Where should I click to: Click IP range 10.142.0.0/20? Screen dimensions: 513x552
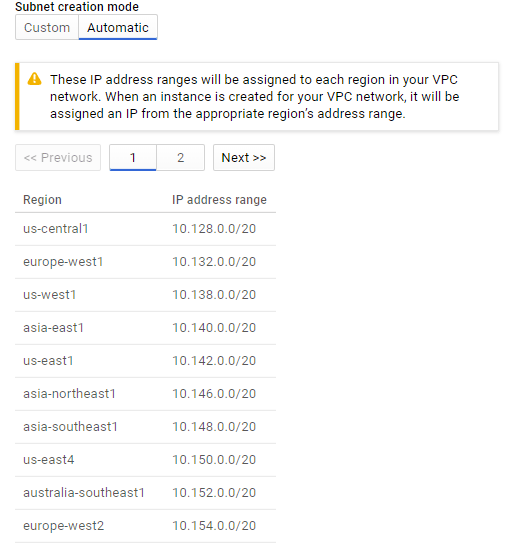(x=214, y=361)
